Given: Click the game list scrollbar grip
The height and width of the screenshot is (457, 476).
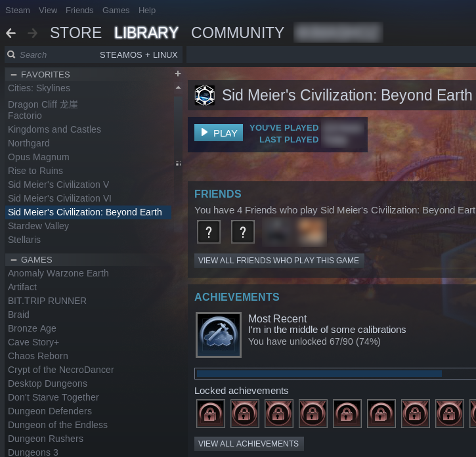Looking at the screenshot, I should coord(178,164).
